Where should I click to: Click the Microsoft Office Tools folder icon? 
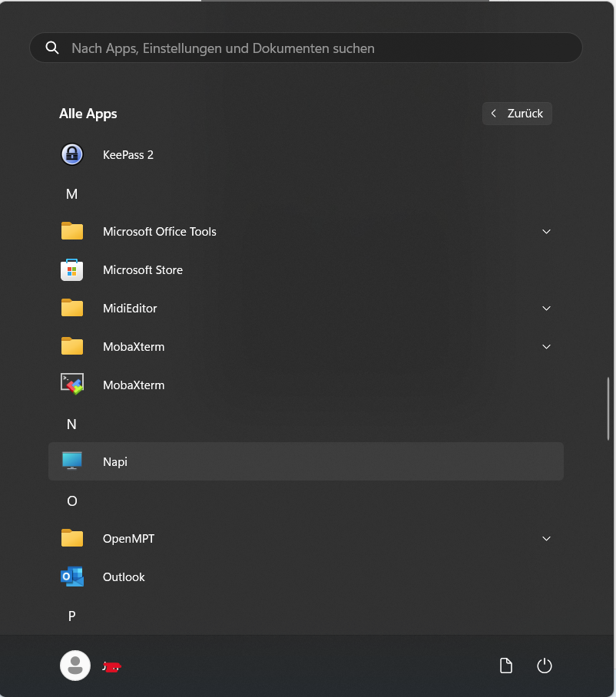(72, 231)
